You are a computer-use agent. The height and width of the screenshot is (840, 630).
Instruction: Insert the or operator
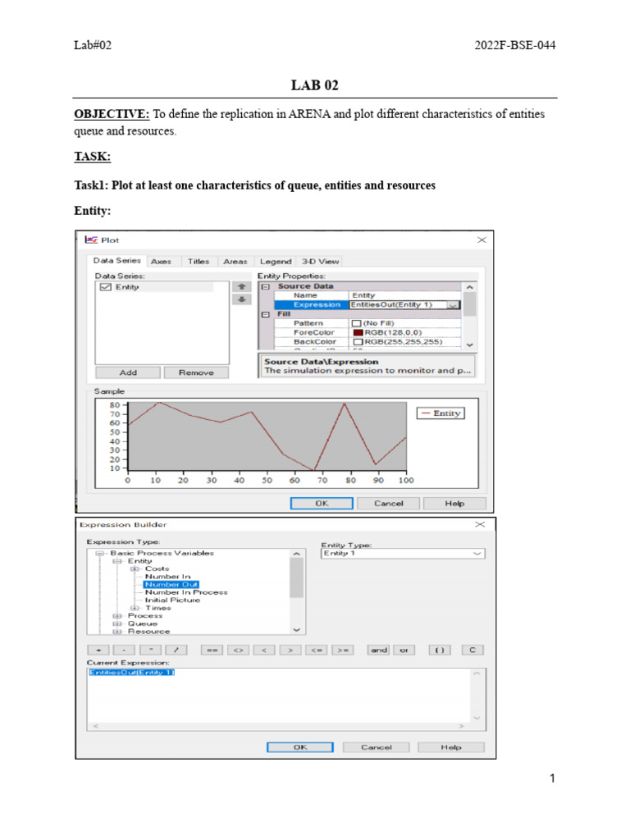click(x=404, y=650)
